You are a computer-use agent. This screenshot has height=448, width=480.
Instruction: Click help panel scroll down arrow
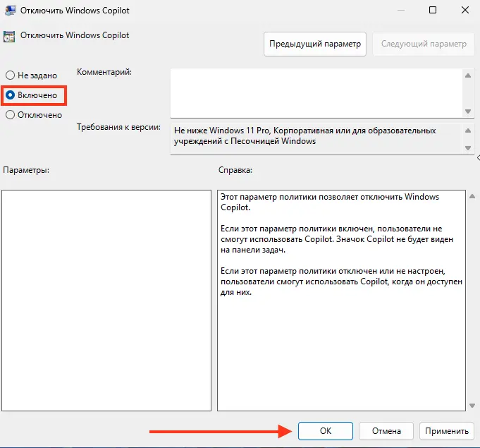coord(472,406)
